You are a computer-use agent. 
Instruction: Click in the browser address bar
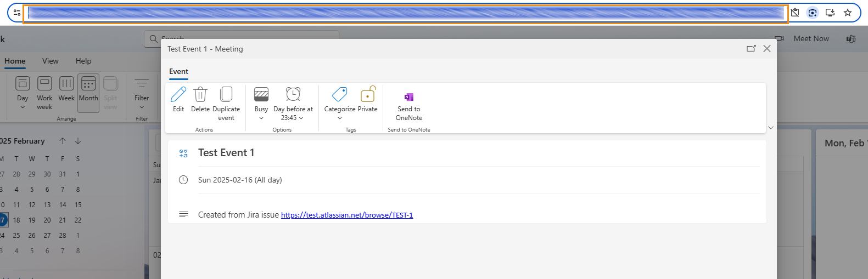(406, 13)
